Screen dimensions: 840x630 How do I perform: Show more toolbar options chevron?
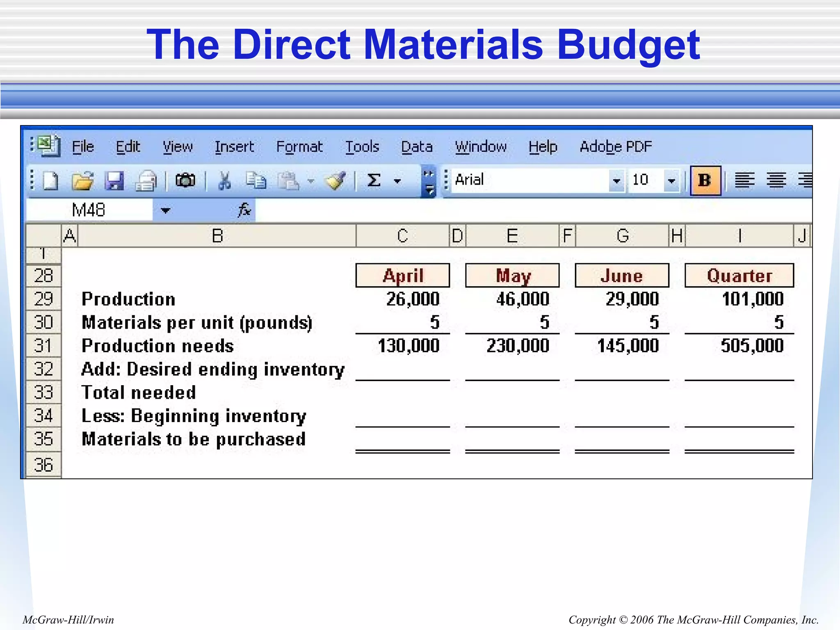pos(429,181)
